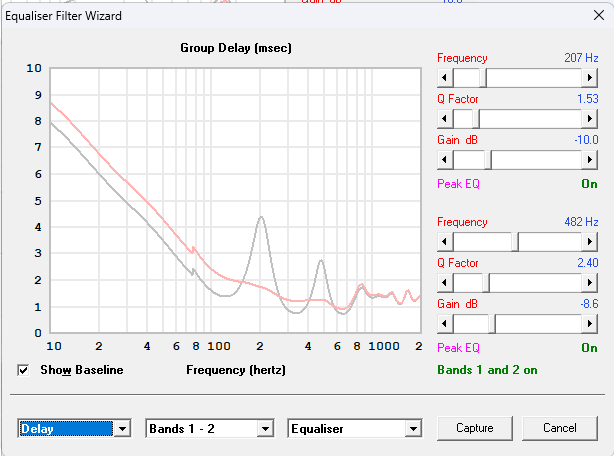Click the 1.53 Q Factor slider thumb
The width and height of the screenshot is (614, 456).
pyautogui.click(x=476, y=119)
